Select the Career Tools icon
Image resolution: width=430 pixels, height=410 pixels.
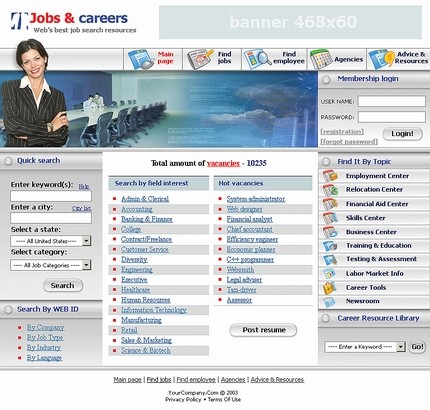tap(329, 288)
